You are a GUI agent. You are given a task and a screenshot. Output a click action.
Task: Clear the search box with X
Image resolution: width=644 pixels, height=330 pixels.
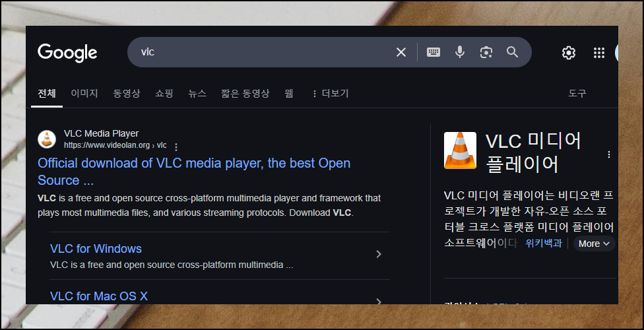pos(401,52)
